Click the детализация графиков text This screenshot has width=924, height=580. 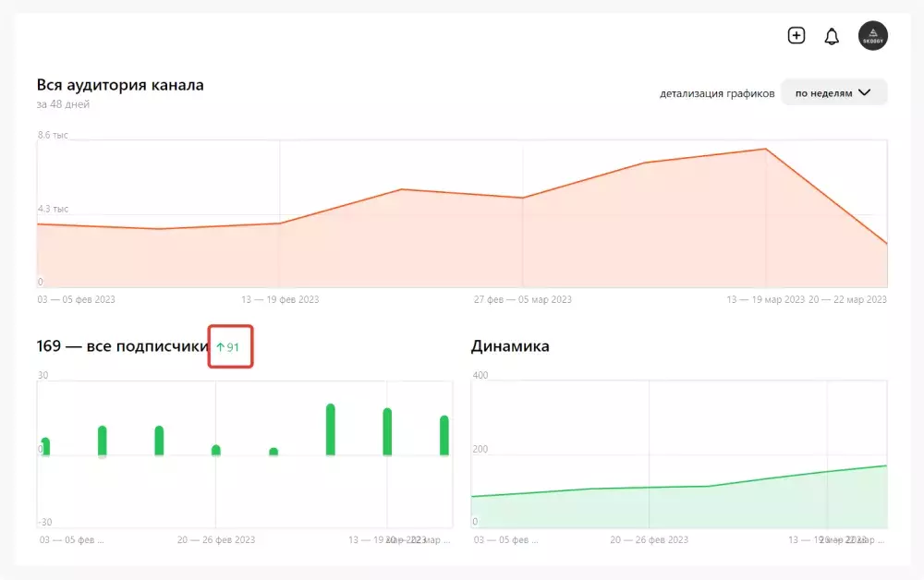(x=716, y=92)
